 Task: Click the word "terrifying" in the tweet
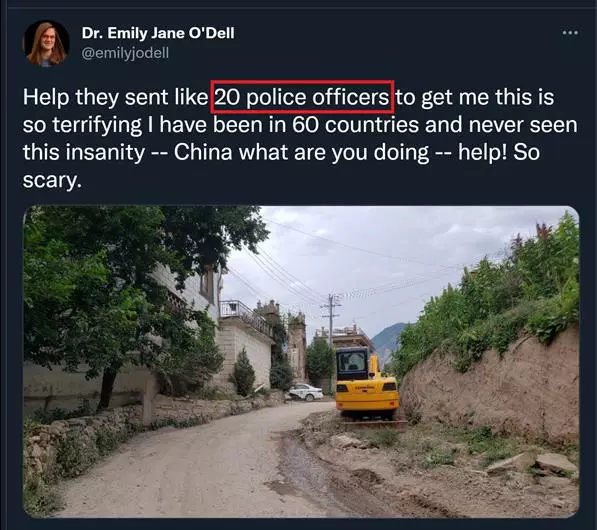(97, 125)
